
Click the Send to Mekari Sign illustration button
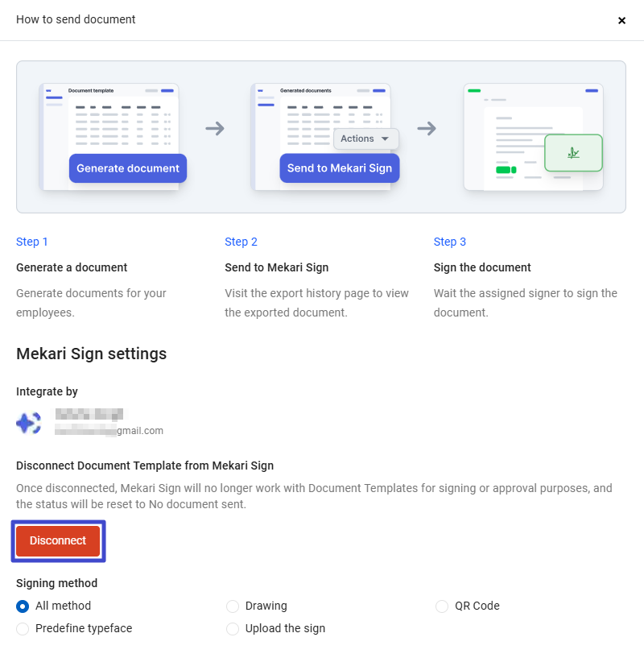[x=339, y=168]
